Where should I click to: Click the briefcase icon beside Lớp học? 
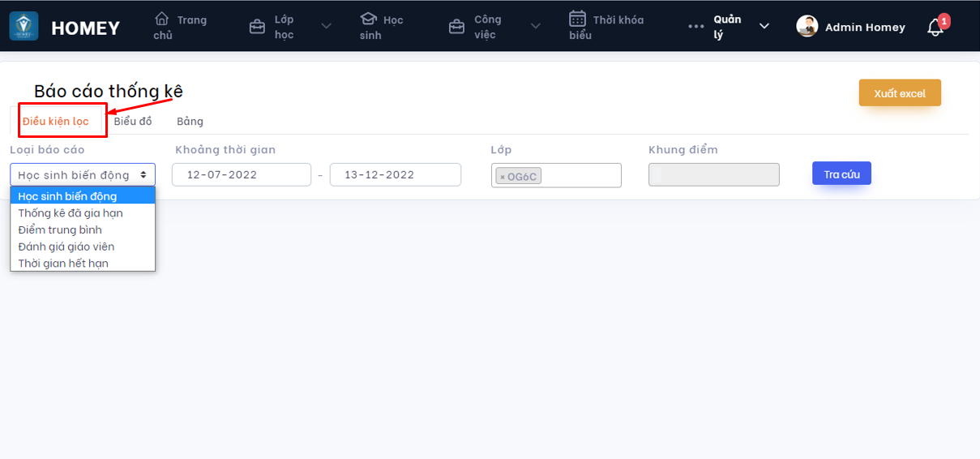point(257,27)
